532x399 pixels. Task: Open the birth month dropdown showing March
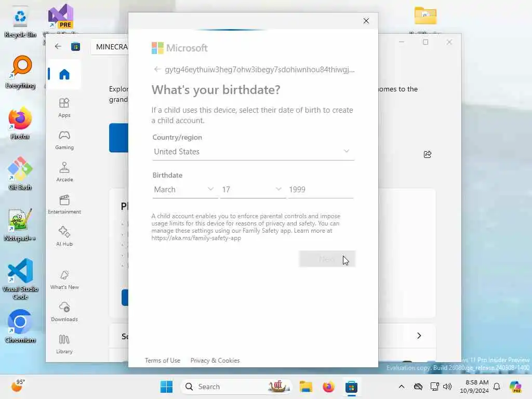pos(185,189)
